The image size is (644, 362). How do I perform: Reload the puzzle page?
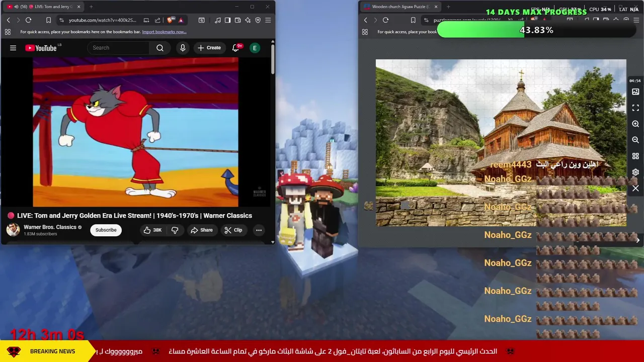point(385,20)
